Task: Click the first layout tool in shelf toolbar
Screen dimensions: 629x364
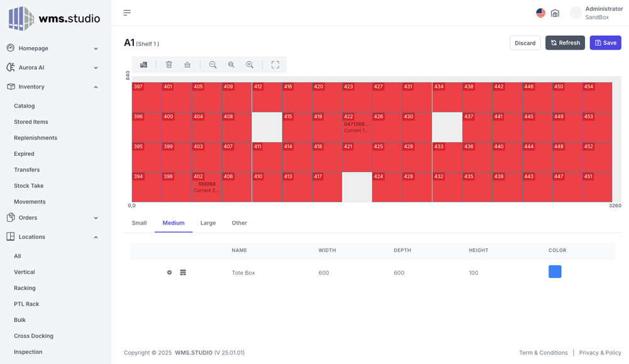Action: point(143,65)
